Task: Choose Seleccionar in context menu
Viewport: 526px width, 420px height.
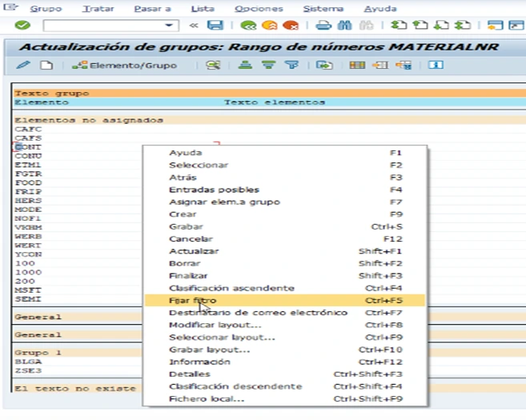Action: (285, 166)
